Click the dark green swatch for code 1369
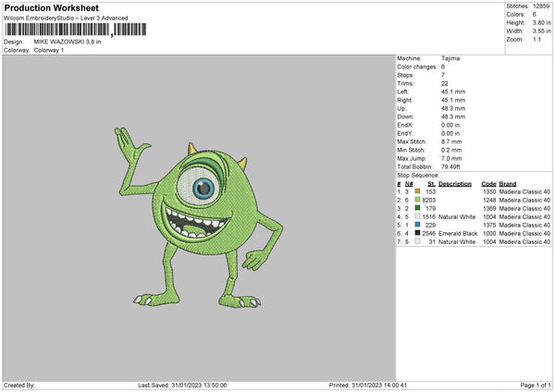The width and height of the screenshot is (555, 392). click(x=418, y=208)
